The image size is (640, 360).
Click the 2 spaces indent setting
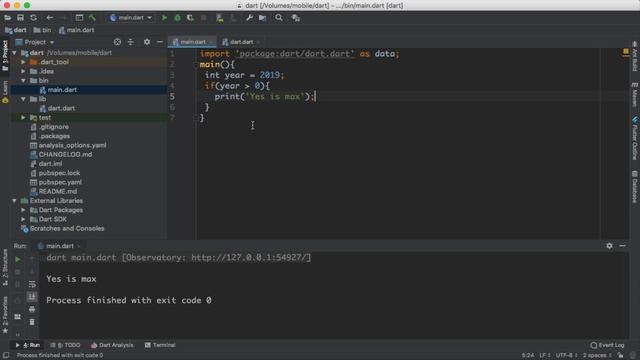[597, 356]
